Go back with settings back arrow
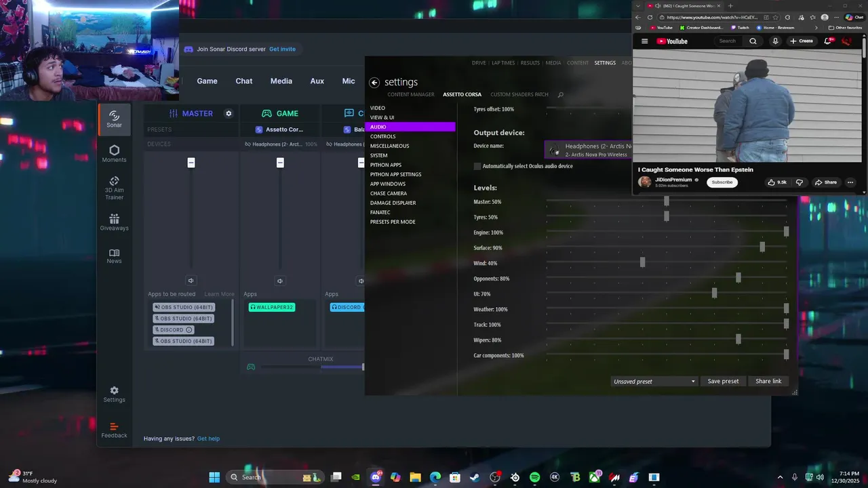868x488 pixels. [x=374, y=83]
